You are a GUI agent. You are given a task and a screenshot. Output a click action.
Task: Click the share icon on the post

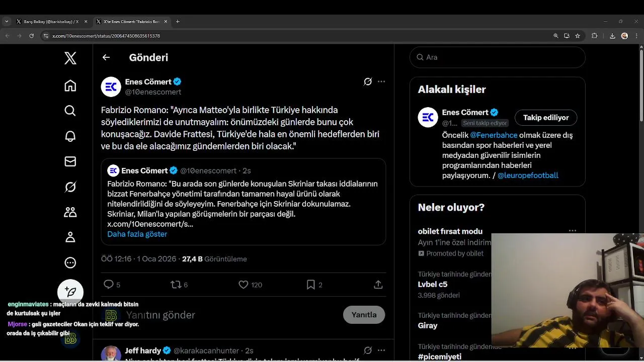click(378, 285)
